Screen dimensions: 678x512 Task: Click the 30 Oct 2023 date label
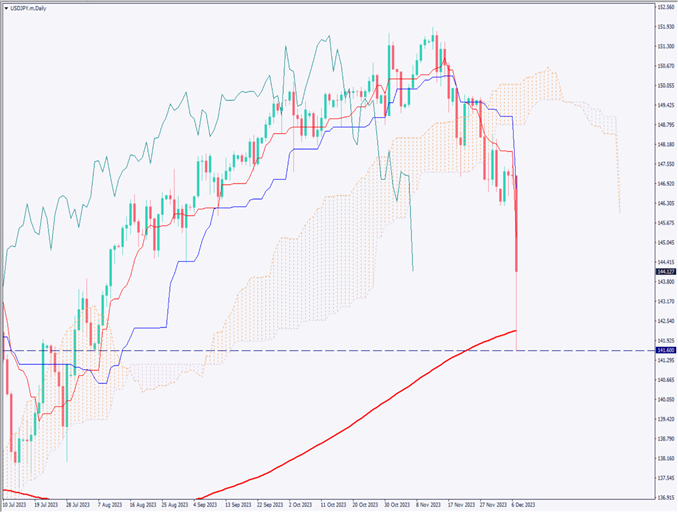coord(397,506)
